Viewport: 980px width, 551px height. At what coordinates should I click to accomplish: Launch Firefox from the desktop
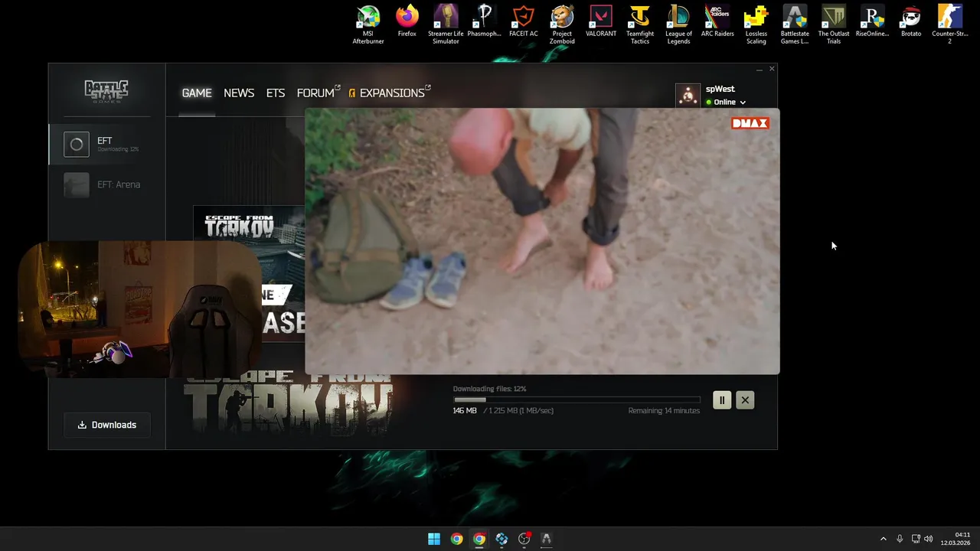pyautogui.click(x=407, y=21)
